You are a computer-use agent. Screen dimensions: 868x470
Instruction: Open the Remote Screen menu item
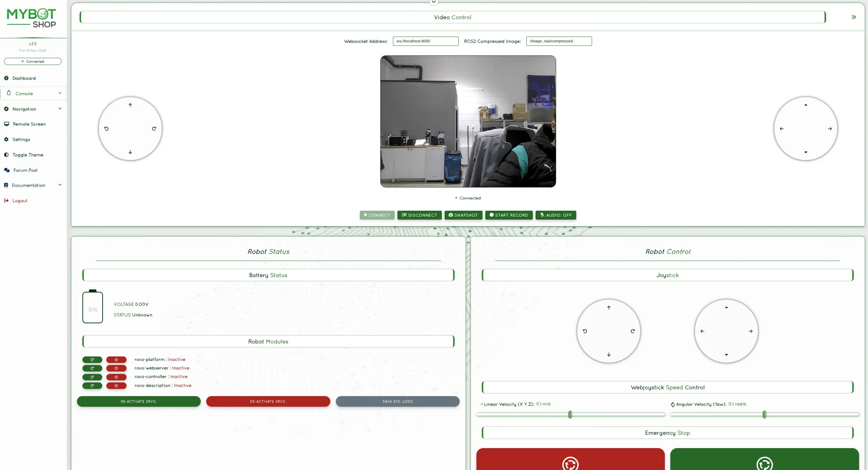(29, 124)
